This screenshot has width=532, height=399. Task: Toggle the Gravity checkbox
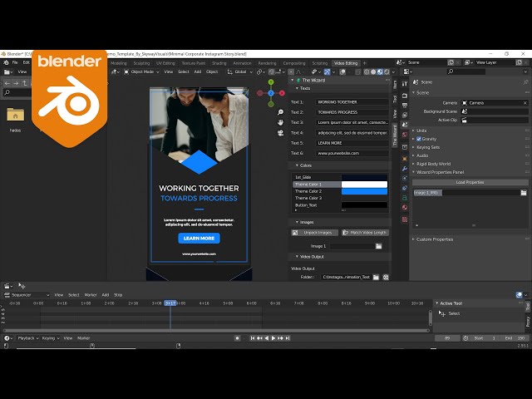point(419,139)
